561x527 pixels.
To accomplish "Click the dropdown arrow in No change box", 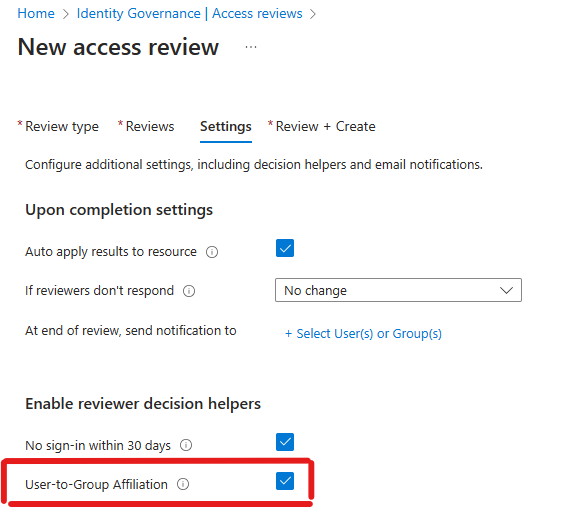I will pyautogui.click(x=506, y=290).
